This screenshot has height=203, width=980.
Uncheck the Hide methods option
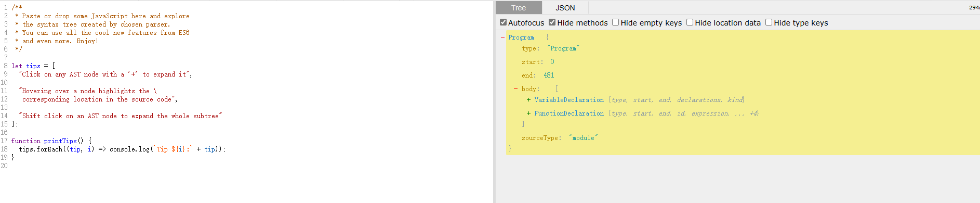[552, 22]
